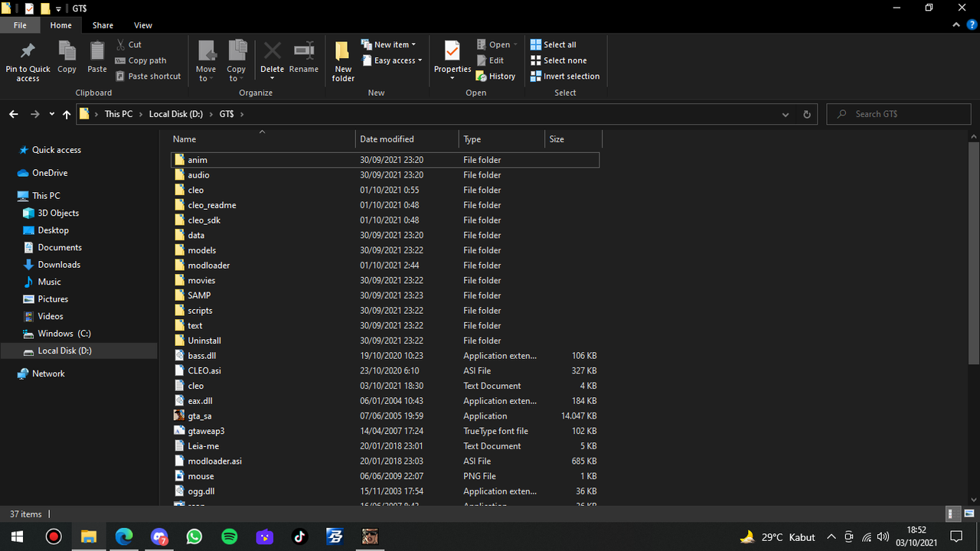Click Local Disk (D:) breadcrumb
The width and height of the screenshot is (980, 551).
(x=176, y=114)
